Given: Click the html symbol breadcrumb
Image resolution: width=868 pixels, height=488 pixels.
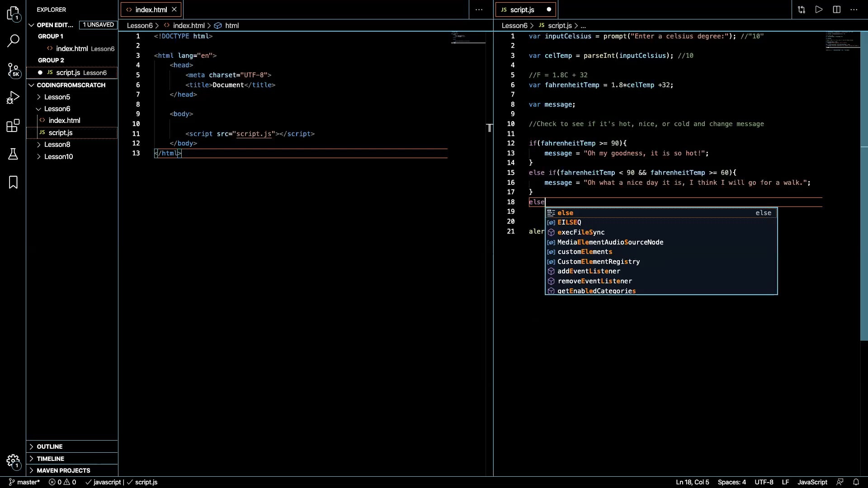Looking at the screenshot, I should [x=226, y=26].
